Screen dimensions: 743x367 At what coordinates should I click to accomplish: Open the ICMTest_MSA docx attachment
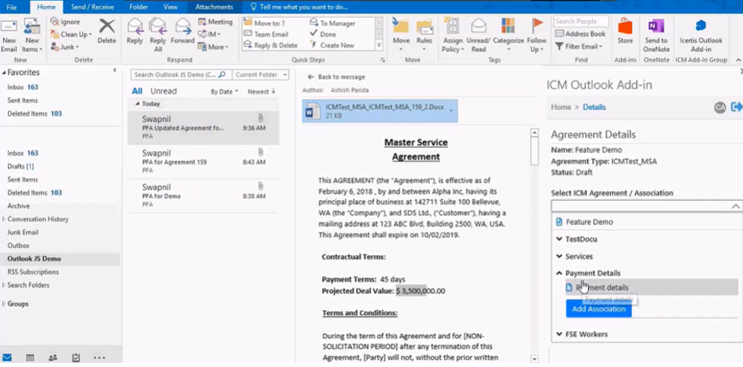pyautogui.click(x=380, y=111)
